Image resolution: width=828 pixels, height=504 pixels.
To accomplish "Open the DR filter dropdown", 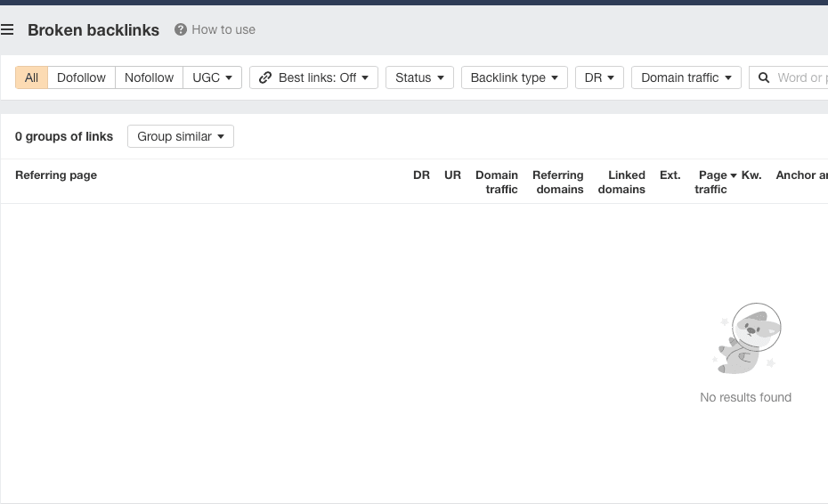I will point(599,77).
